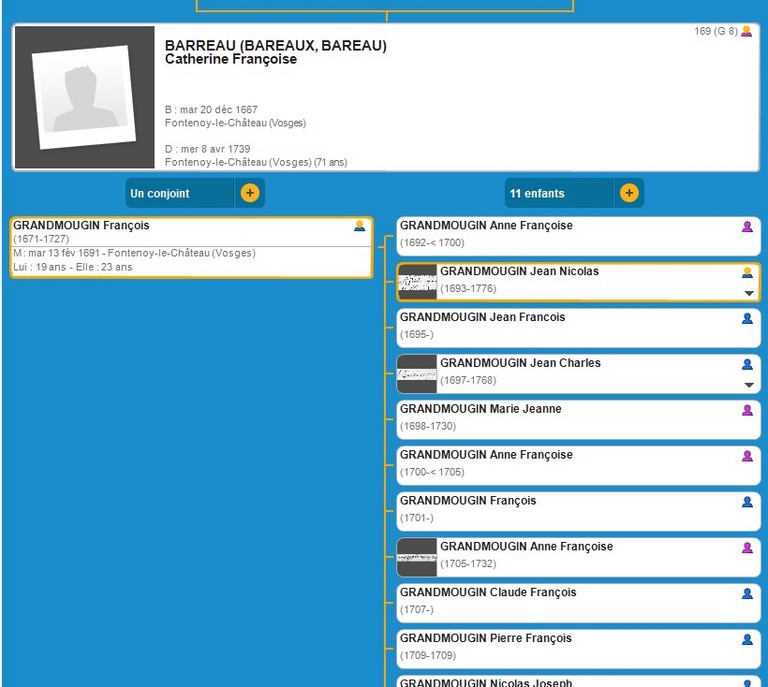Expand Jean Charles card dropdown arrow
The height and width of the screenshot is (687, 768).
click(748, 385)
